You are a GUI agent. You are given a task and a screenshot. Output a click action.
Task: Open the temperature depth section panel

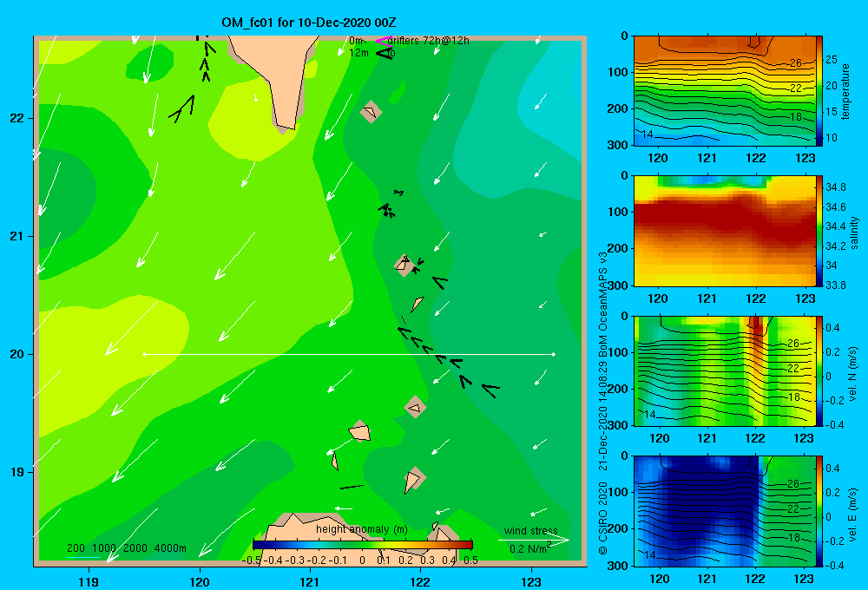click(725, 91)
